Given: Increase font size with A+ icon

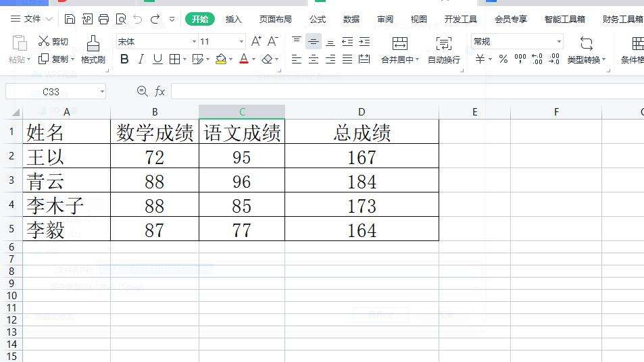Looking at the screenshot, I should click(256, 41).
